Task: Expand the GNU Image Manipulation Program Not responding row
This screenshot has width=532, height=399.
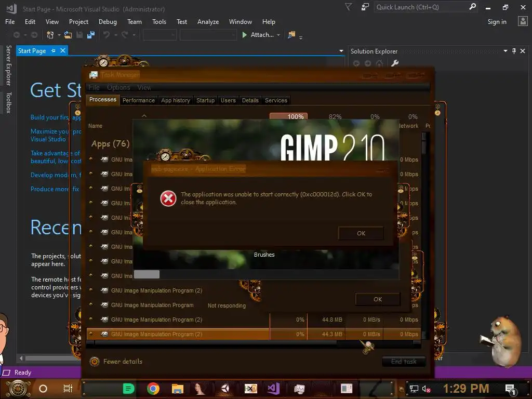Action: tap(91, 304)
